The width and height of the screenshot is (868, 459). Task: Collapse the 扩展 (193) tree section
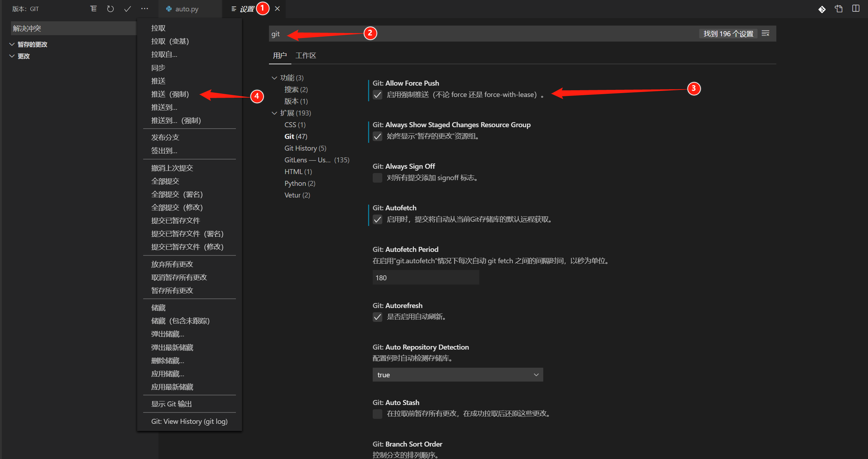(x=274, y=113)
